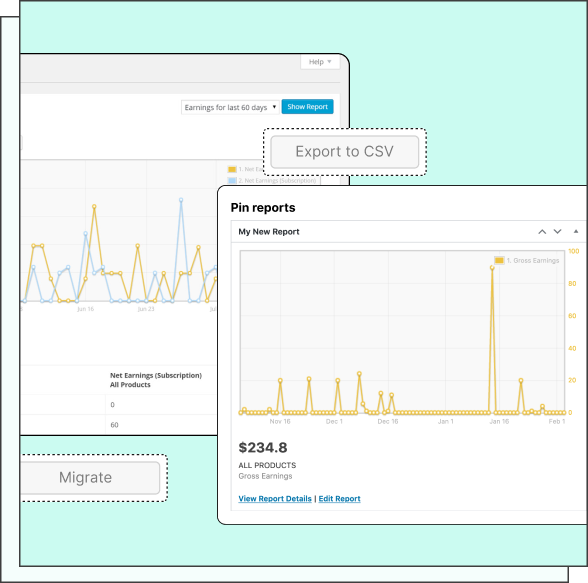Move My New Report down with chevron
The width and height of the screenshot is (588, 583).
557,232
